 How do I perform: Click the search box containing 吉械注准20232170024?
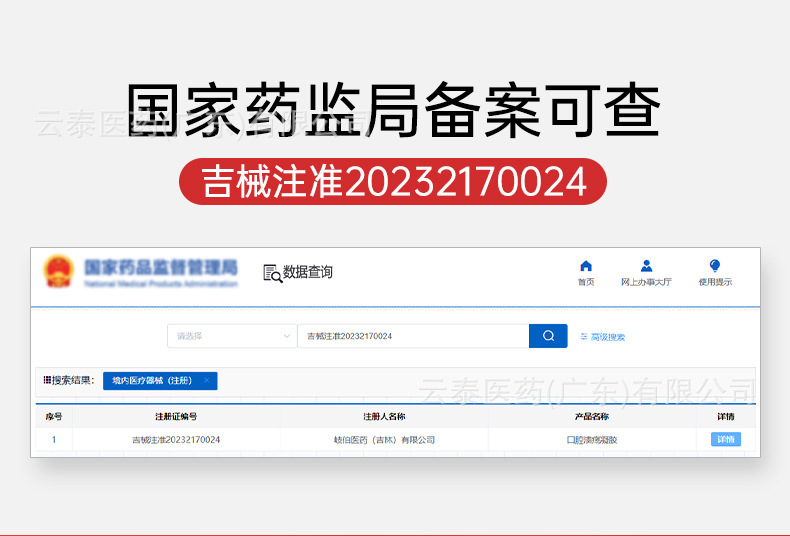413,336
